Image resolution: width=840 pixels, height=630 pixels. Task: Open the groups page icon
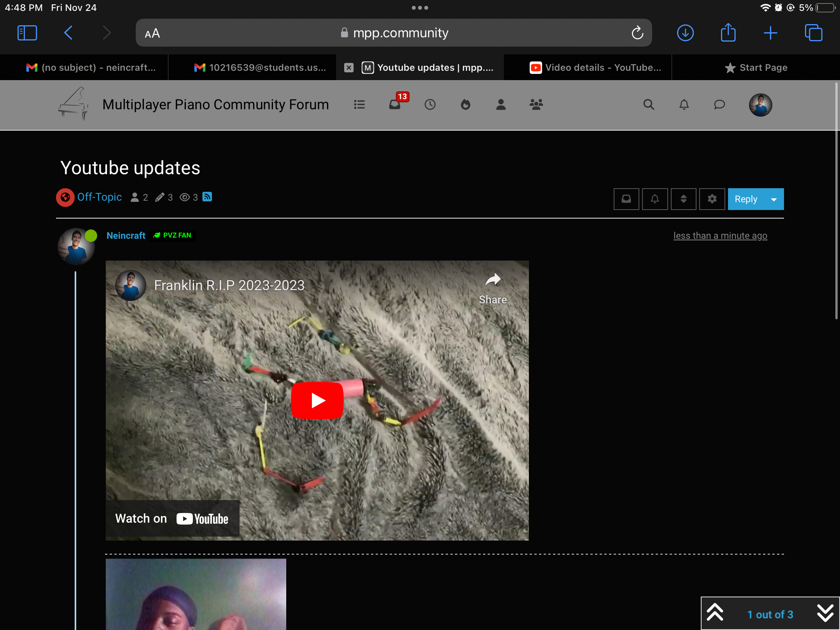536,105
